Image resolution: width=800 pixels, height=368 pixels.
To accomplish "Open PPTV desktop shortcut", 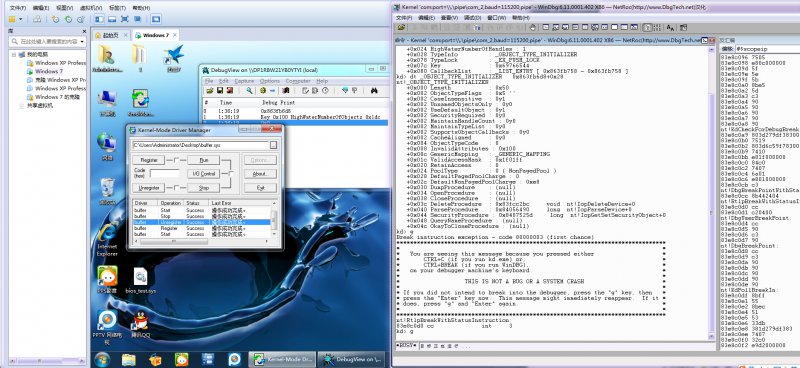I will 107,327.
